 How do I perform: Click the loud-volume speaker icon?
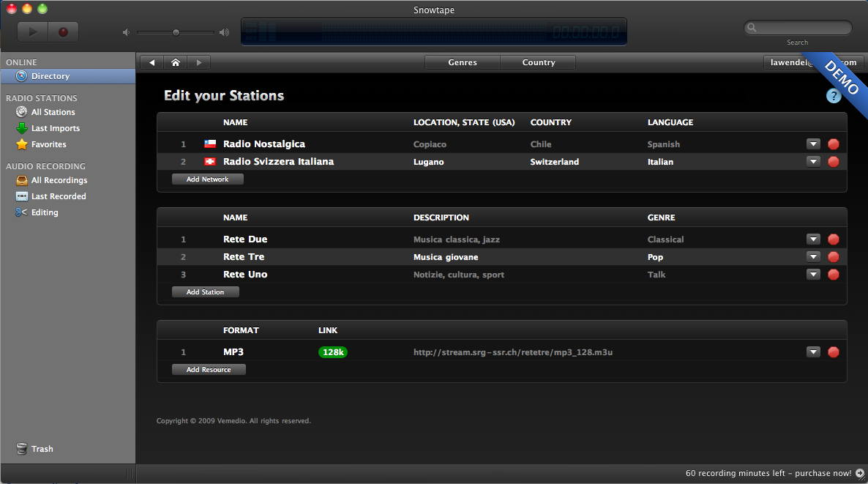[224, 33]
